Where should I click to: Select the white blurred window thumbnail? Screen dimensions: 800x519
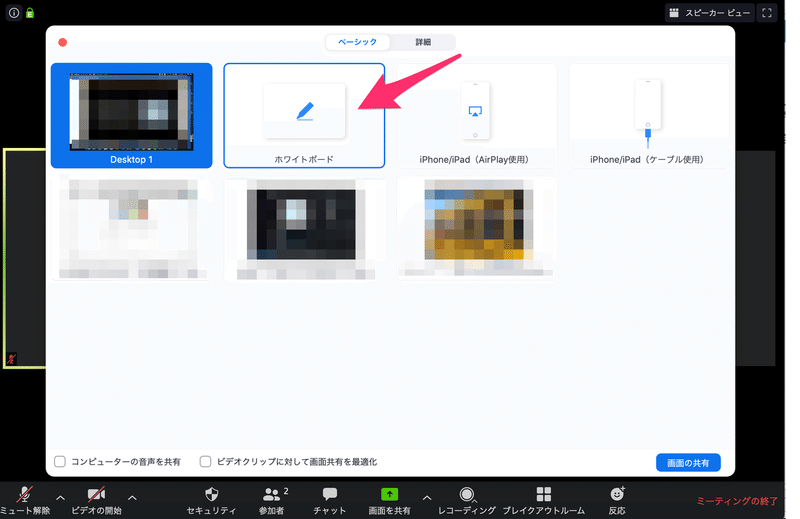click(x=132, y=228)
